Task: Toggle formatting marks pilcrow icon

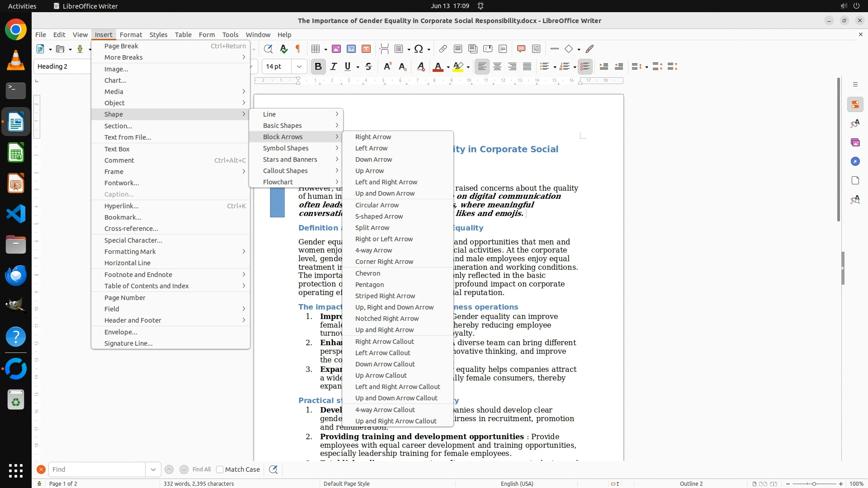Action: [x=298, y=49]
